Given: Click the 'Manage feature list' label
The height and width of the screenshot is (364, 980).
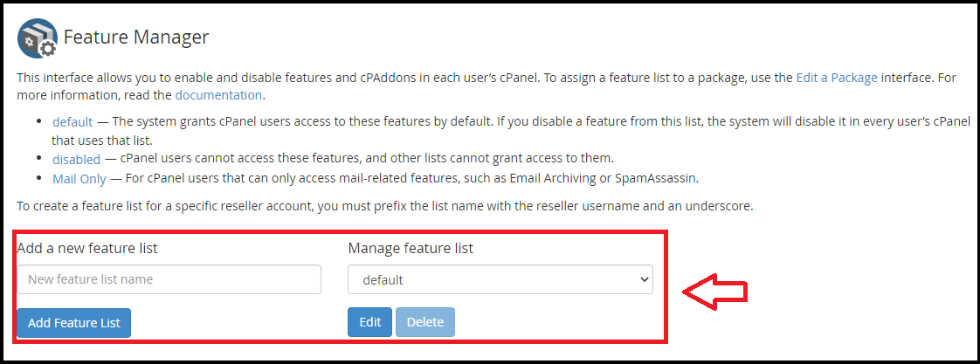Looking at the screenshot, I should (411, 248).
